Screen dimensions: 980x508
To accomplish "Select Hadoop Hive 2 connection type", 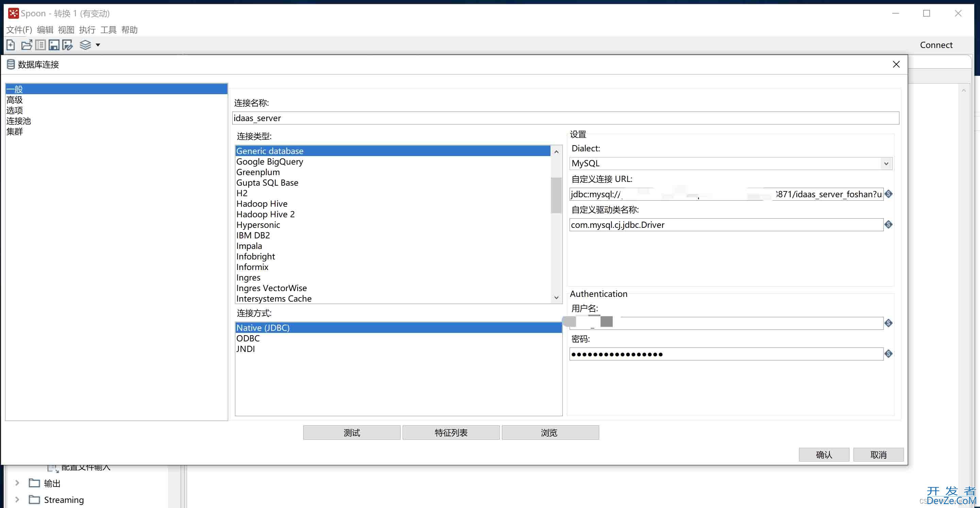I will tap(393, 214).
